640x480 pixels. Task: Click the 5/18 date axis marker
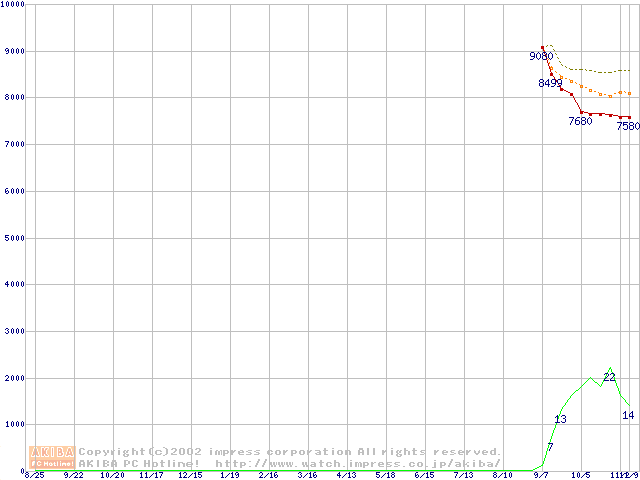pos(385,476)
